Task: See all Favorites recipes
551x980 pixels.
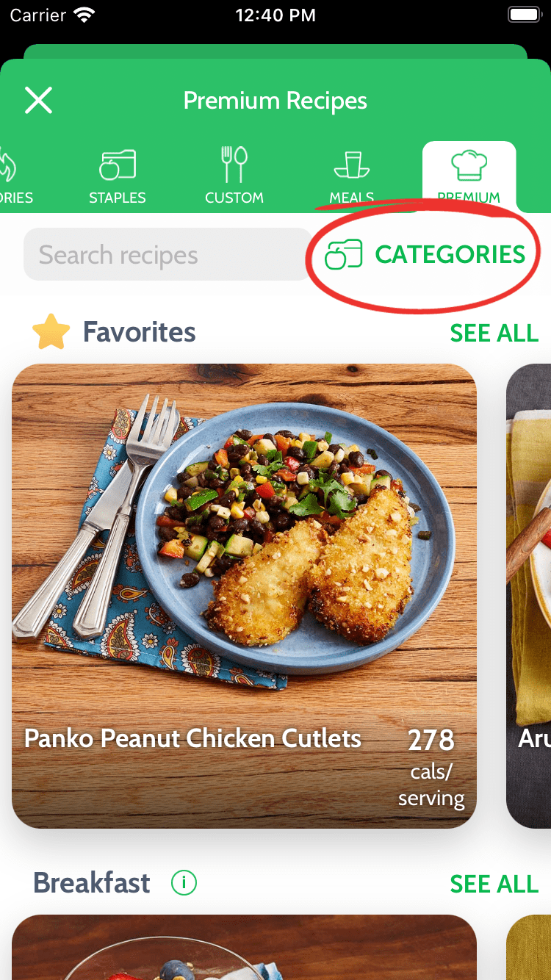Action: [494, 333]
